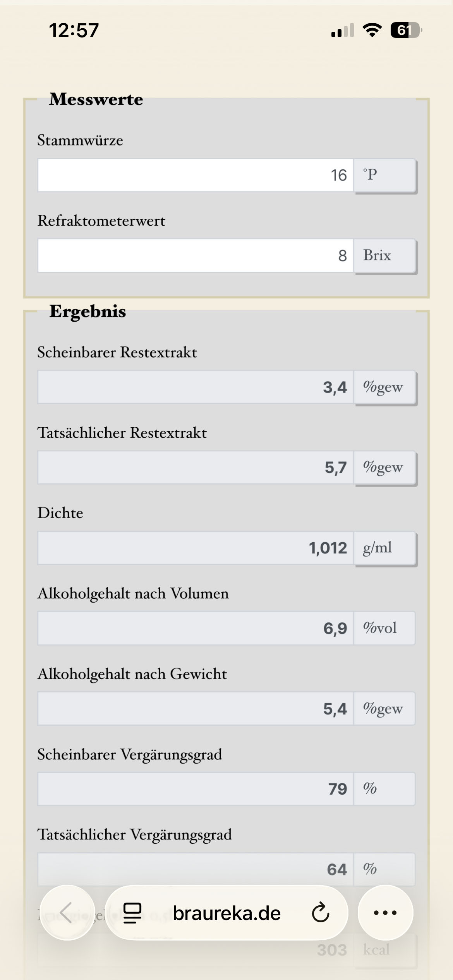The image size is (453, 980).
Task: Tap the browser back arrow
Action: [67, 913]
